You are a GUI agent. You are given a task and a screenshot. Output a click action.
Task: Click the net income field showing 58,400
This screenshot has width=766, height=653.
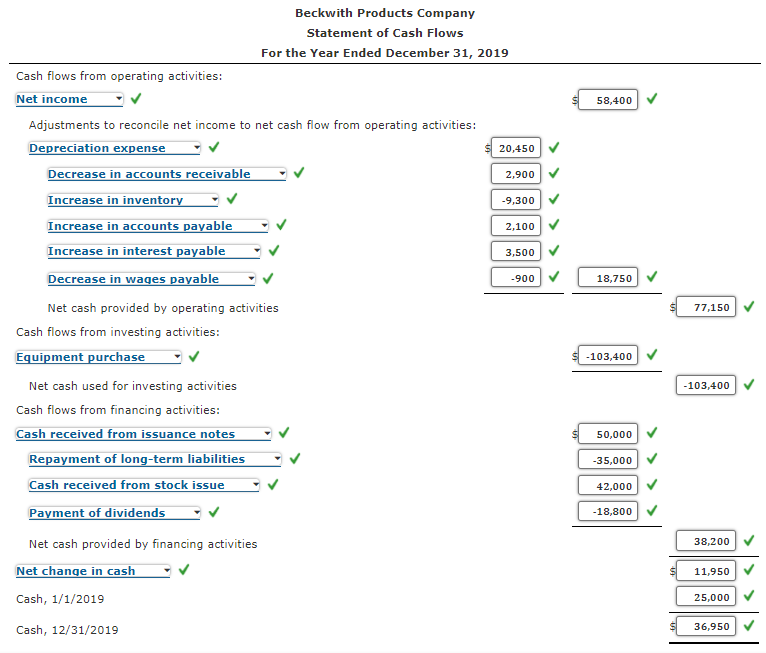608,100
